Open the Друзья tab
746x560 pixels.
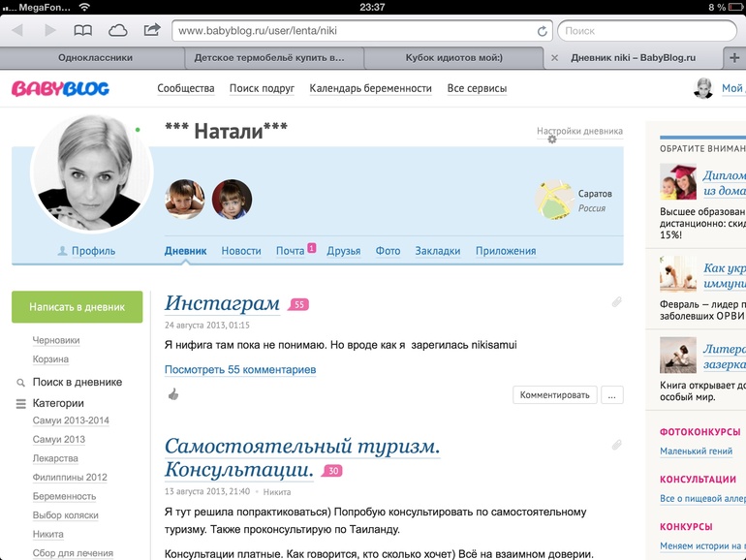click(344, 251)
